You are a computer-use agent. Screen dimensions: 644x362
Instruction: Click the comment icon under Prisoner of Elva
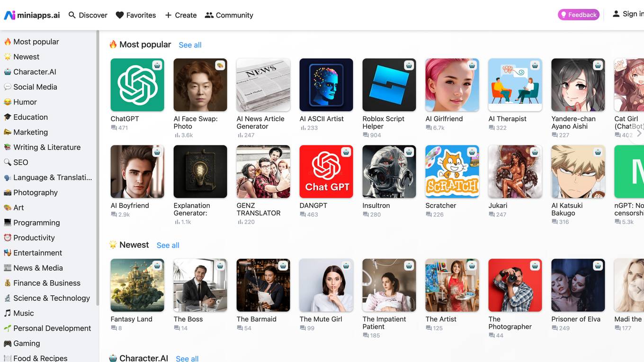(555, 328)
